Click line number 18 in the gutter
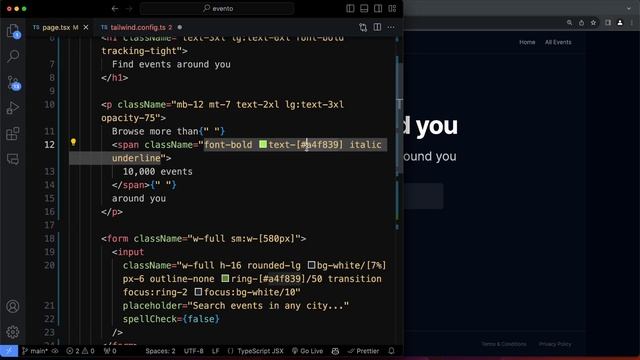The height and width of the screenshot is (360, 640). point(49,238)
